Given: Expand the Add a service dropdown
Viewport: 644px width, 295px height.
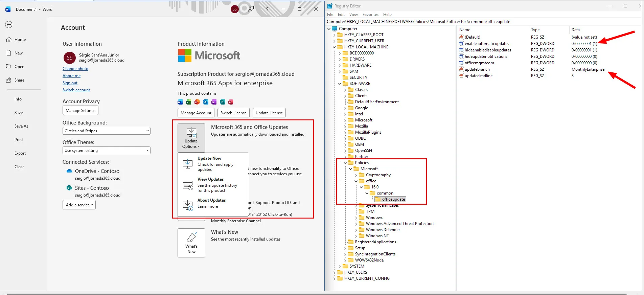Looking at the screenshot, I should (x=79, y=205).
